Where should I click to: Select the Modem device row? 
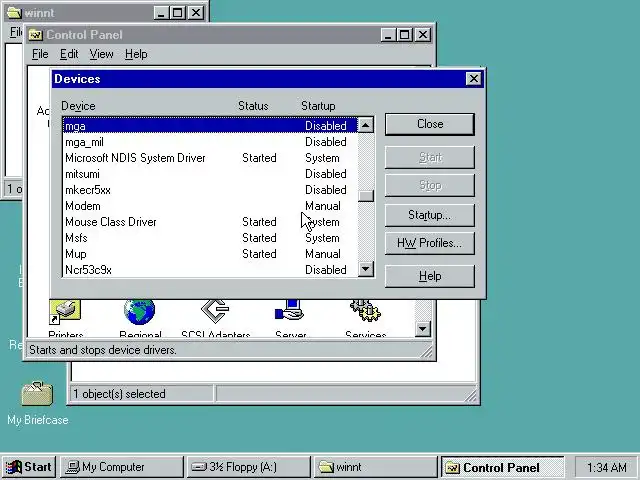coord(210,206)
